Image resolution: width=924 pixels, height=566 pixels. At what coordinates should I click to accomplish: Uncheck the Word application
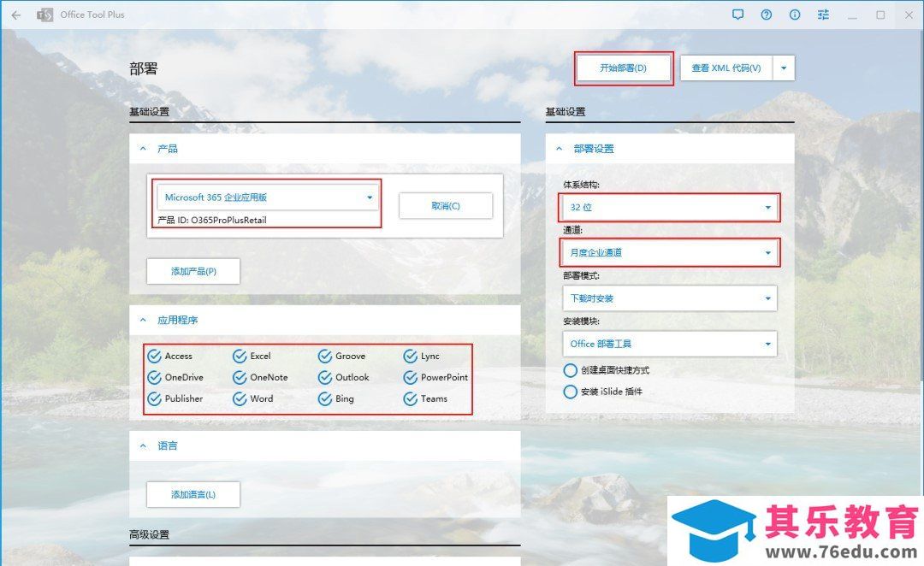click(240, 398)
